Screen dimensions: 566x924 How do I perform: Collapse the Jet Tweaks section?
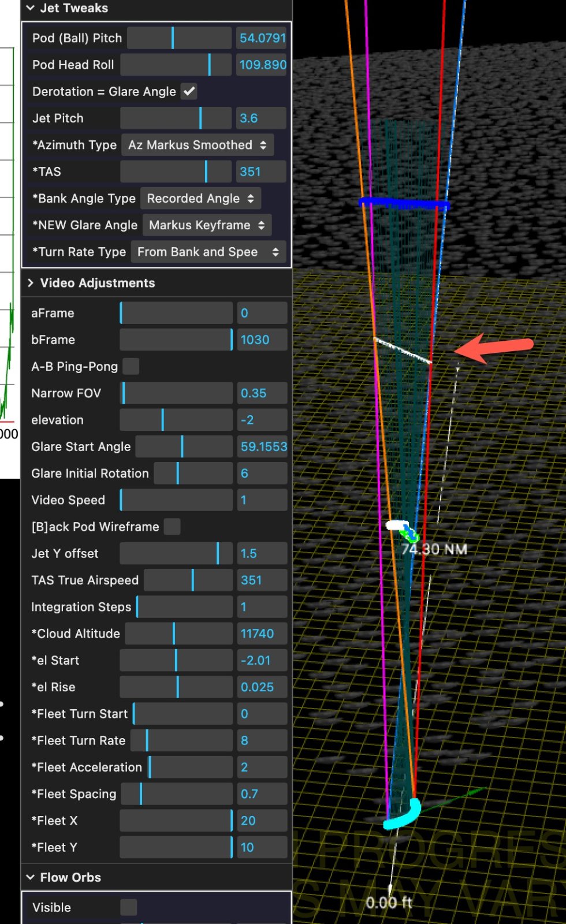pos(31,8)
